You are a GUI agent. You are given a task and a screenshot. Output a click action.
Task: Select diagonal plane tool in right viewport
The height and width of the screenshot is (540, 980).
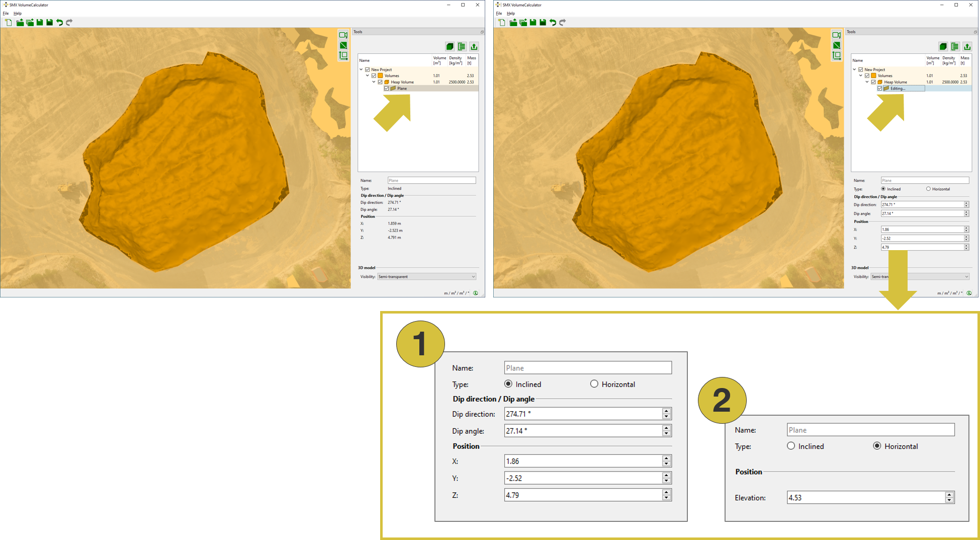coord(836,45)
